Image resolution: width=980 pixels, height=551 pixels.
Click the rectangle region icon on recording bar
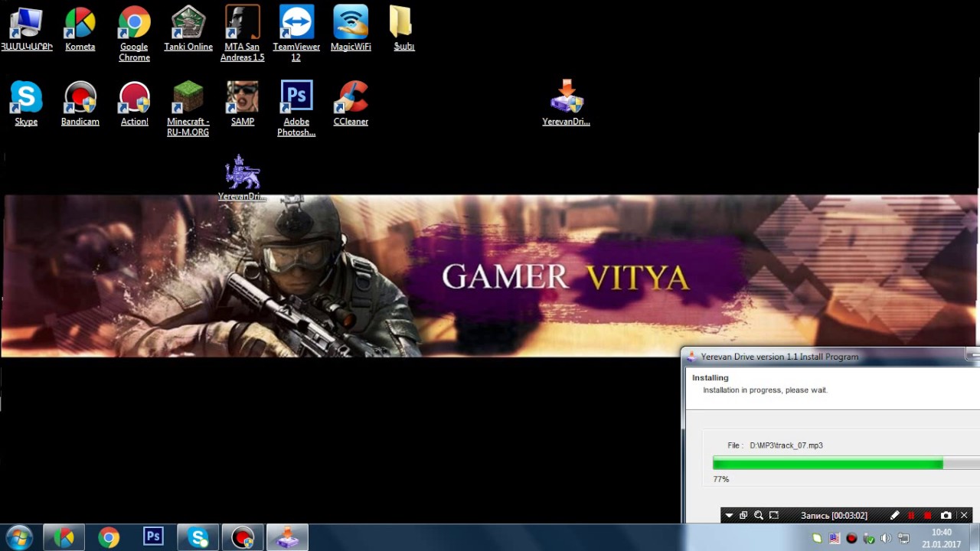coord(774,516)
